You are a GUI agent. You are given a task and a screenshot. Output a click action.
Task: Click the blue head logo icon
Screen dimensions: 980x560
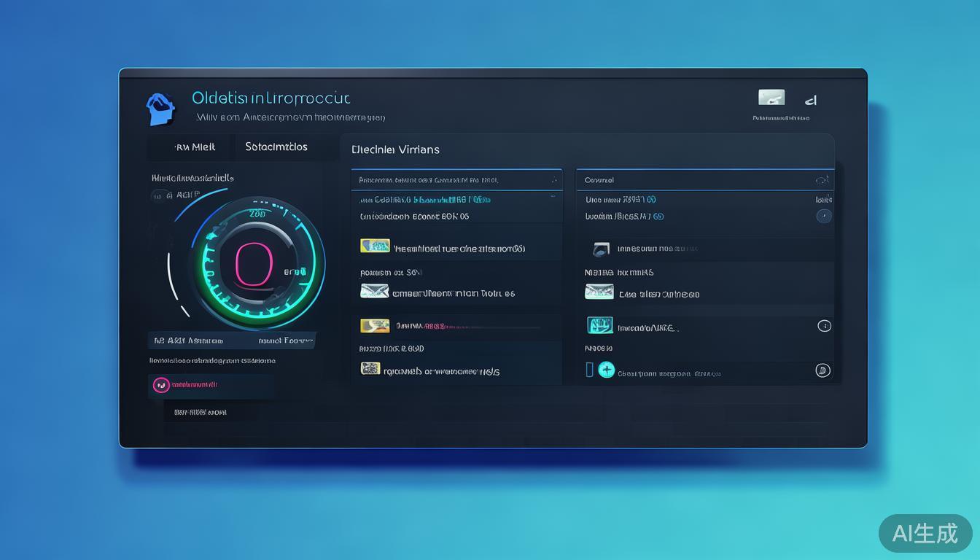[x=160, y=109]
